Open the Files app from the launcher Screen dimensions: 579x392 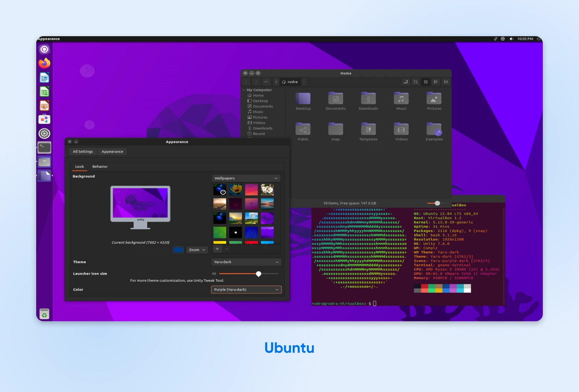45,162
